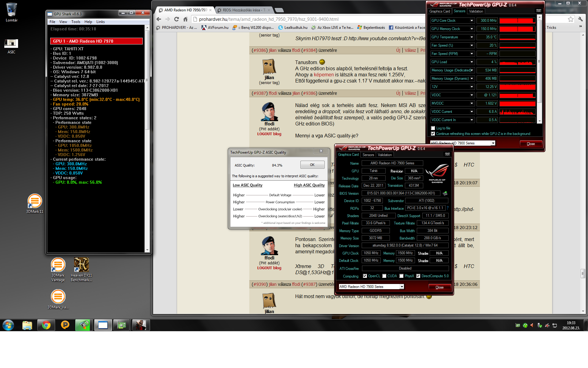Reload the page in Chrome
The image size is (588, 368).
pos(176,19)
